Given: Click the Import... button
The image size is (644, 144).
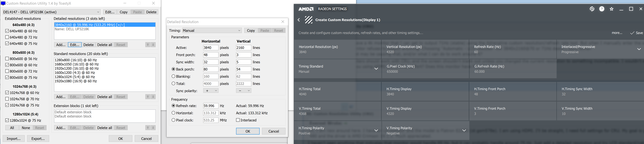Looking at the screenshot, I should [x=13, y=138].
